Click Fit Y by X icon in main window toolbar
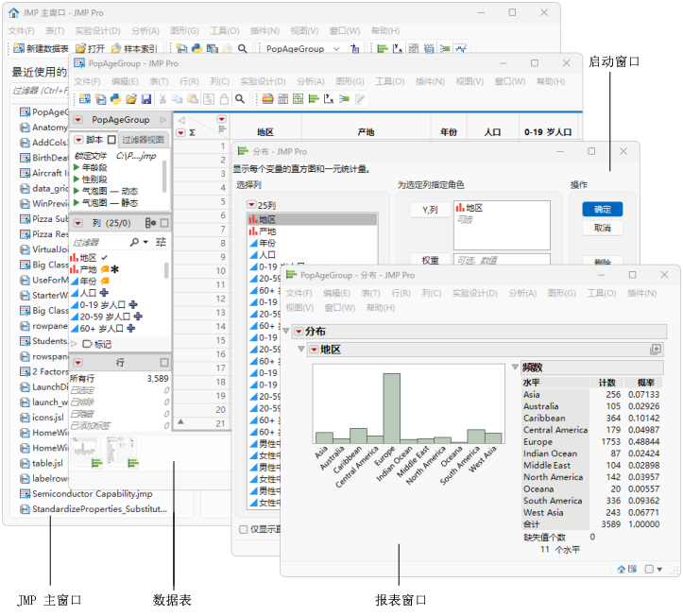This screenshot has height=616, width=683. pyautogui.click(x=398, y=48)
